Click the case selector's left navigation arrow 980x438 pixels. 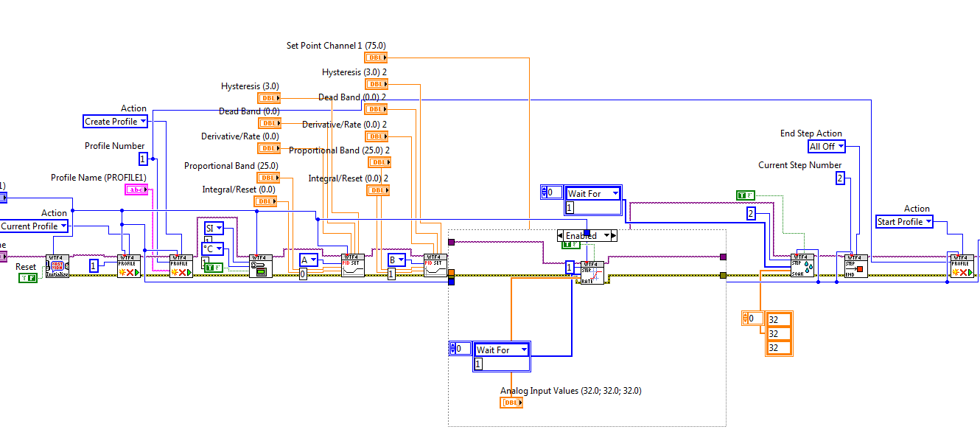[561, 235]
